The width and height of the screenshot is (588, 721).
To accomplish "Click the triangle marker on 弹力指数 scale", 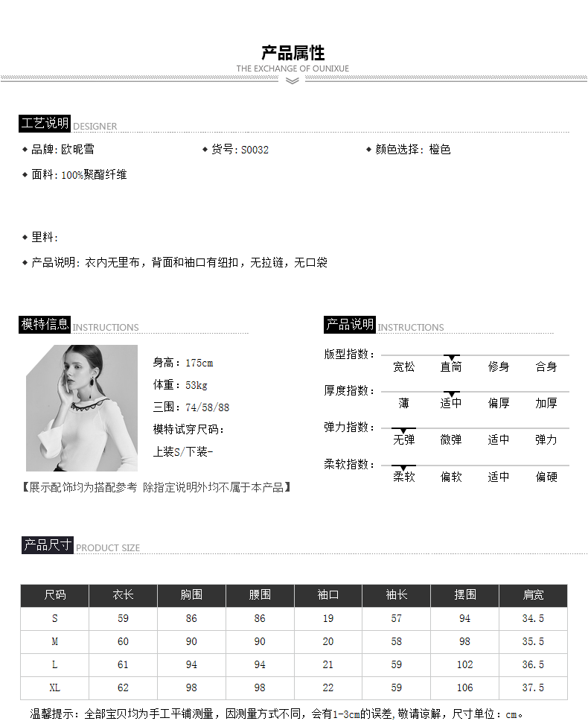I will tap(403, 431).
